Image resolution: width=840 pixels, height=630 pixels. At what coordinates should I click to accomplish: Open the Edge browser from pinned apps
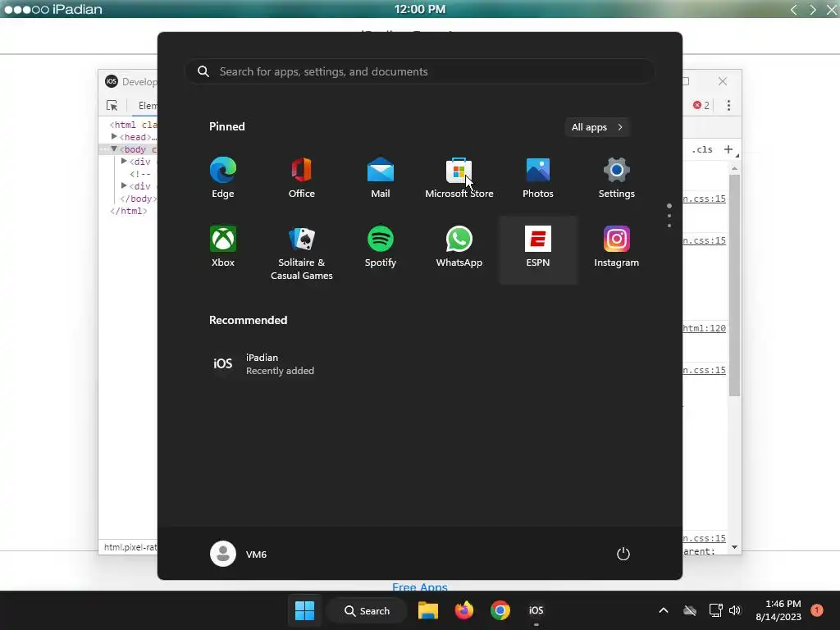click(223, 178)
